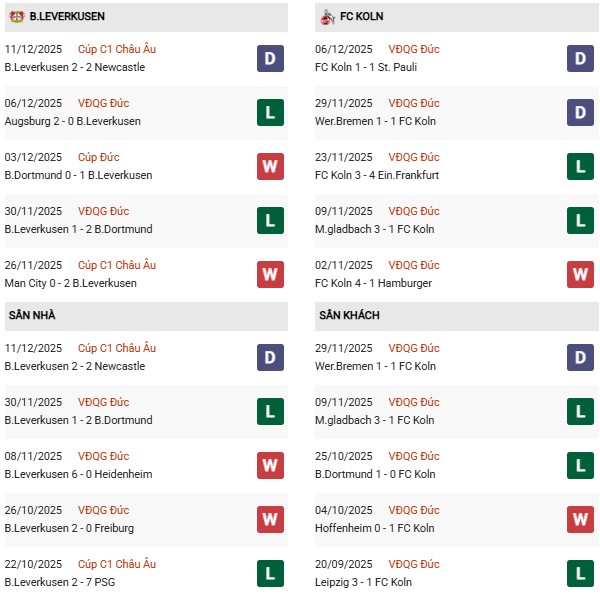Click the W badge for Hoffenheim 0-1 FC Koln
Image resolution: width=600 pixels, height=596 pixels.
[580, 520]
